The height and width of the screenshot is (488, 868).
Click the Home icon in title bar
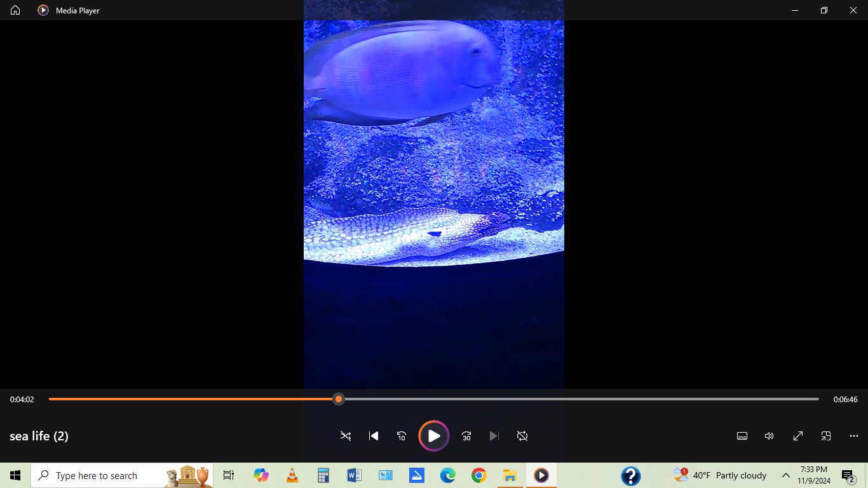click(x=15, y=10)
